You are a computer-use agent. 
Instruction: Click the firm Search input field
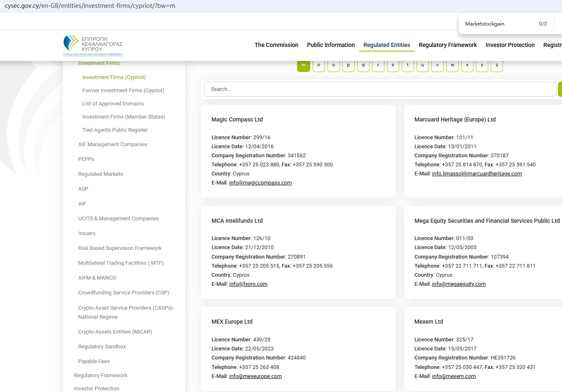coord(380,89)
